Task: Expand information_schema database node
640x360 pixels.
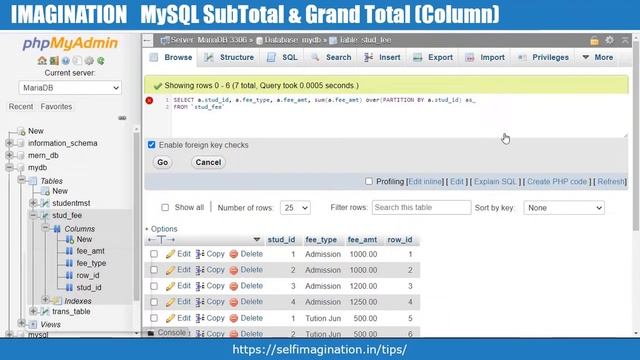Action: 9,143
